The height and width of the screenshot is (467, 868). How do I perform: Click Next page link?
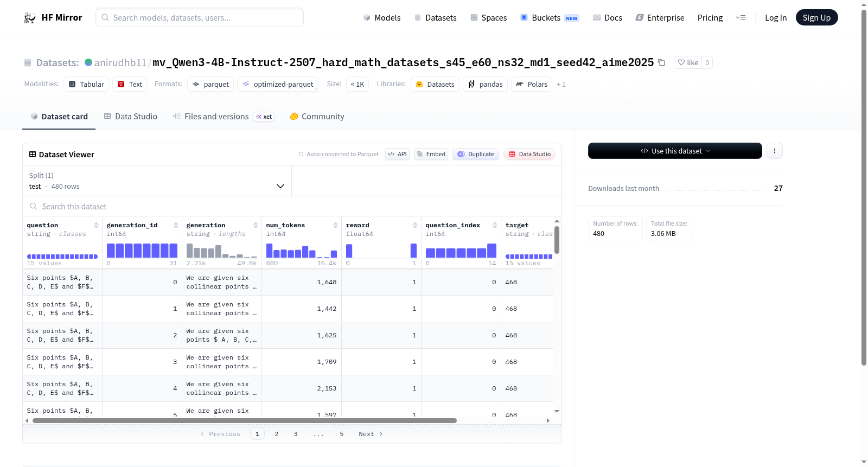click(371, 434)
